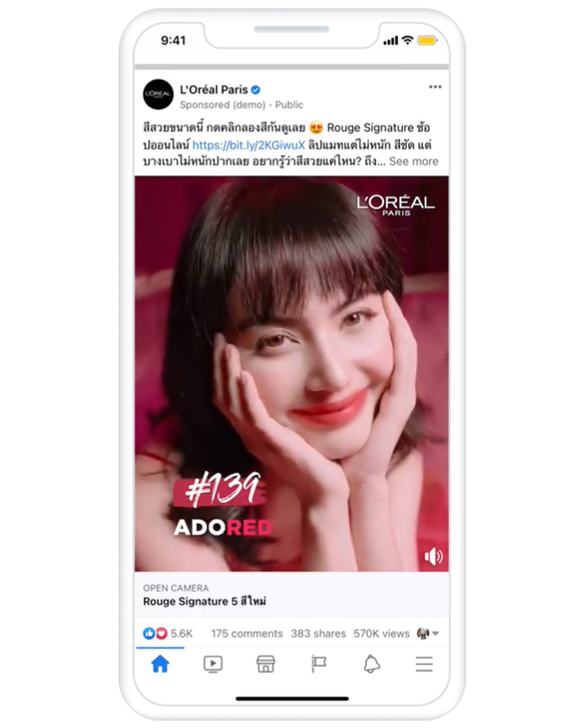Screen dimensions: 582x728
Task: Tap the OPEN CAMERA Rouge Signature banner
Action: [292, 595]
